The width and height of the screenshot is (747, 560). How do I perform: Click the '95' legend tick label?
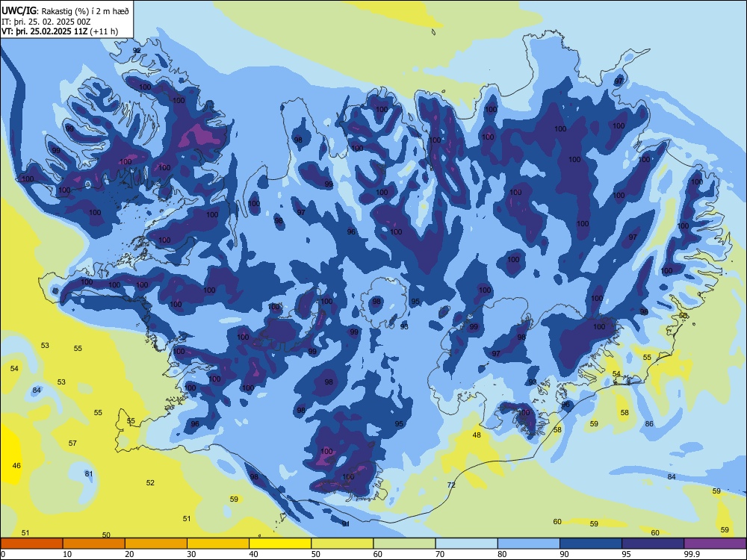coord(626,554)
